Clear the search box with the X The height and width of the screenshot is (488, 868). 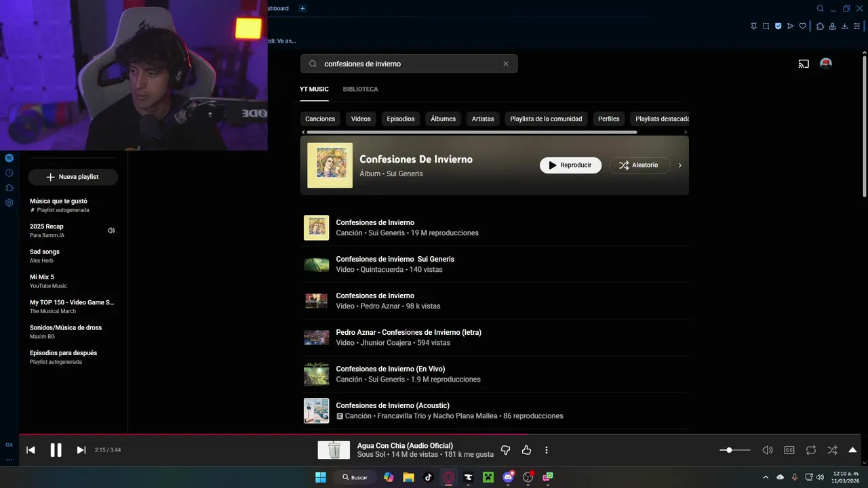pyautogui.click(x=505, y=64)
